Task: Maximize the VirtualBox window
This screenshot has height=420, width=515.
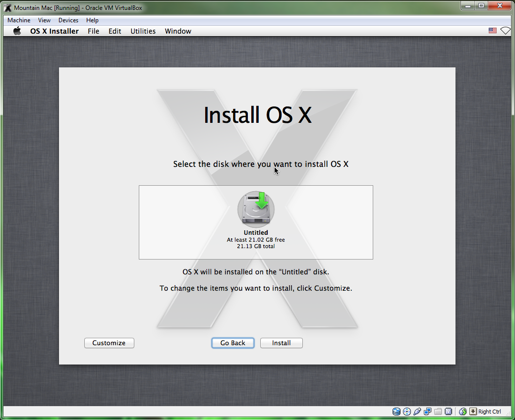Action: (481, 6)
